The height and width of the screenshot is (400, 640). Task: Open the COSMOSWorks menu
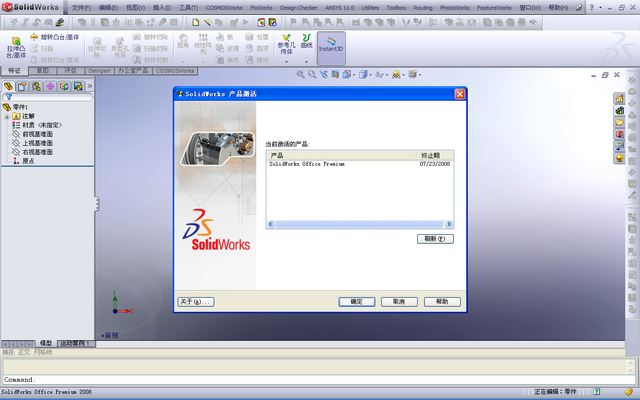[x=224, y=8]
